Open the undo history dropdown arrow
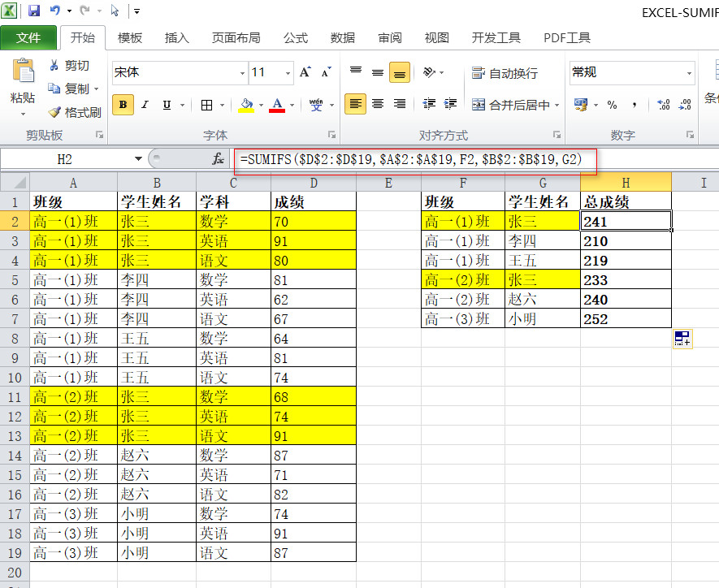 tap(69, 11)
